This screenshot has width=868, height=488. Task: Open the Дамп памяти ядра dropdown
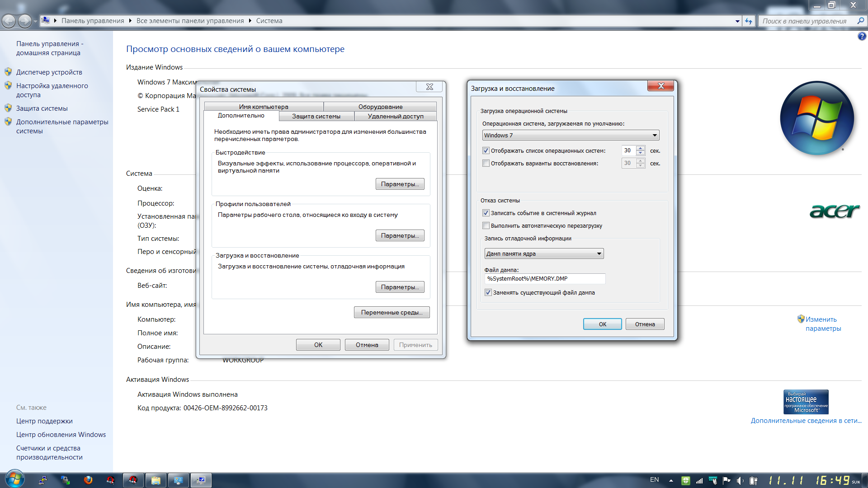[544, 254]
